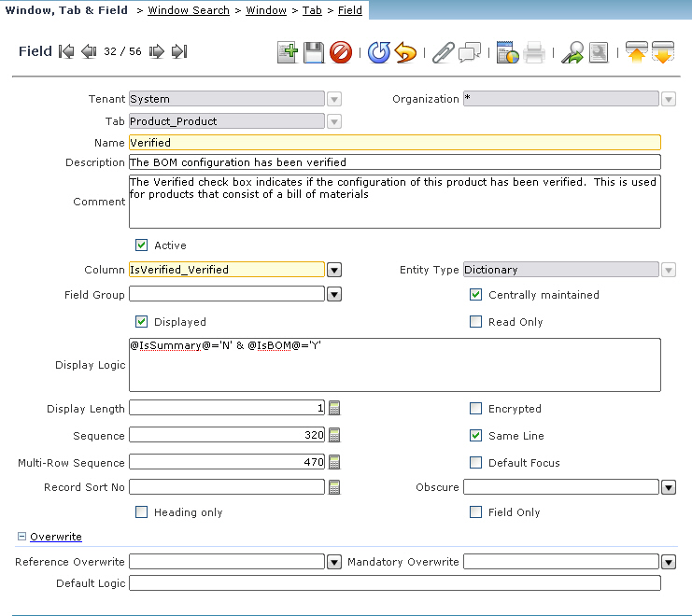Click the New Record toolbar icon
Image resolution: width=692 pixels, height=616 pixels.
[288, 52]
